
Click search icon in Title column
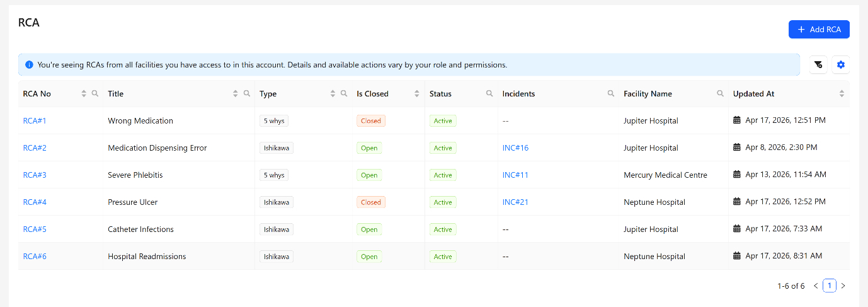(x=247, y=93)
